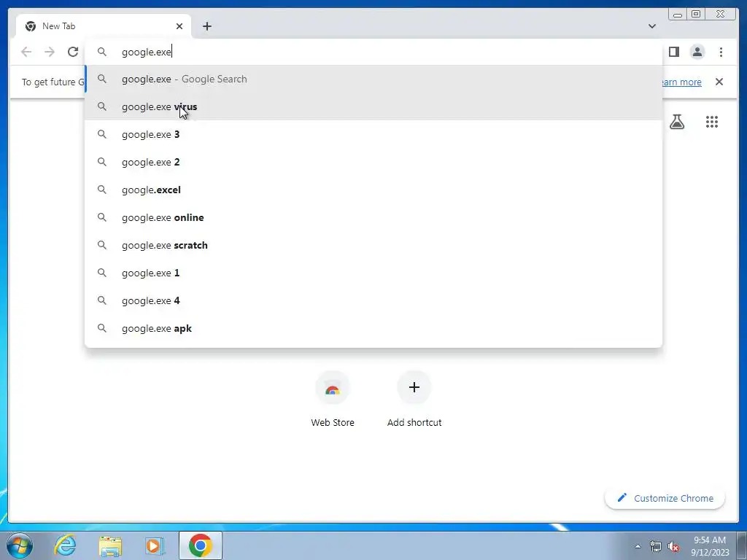This screenshot has width=747, height=560.
Task: Dismiss the info bar with X
Action: point(719,82)
